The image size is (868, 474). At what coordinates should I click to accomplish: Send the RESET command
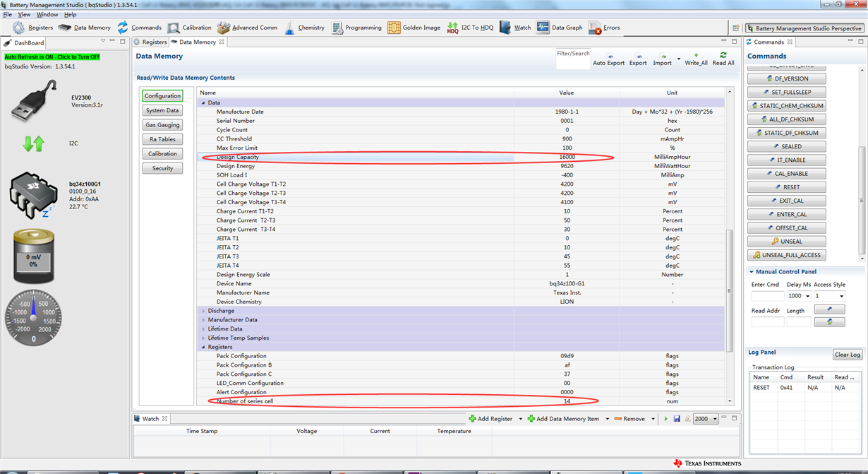[x=787, y=187]
